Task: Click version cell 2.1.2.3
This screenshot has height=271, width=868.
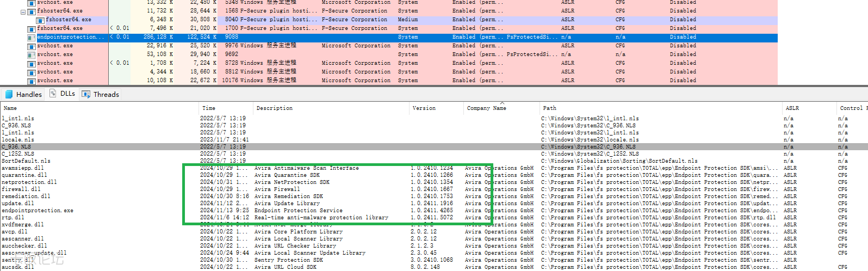Action: tap(422, 246)
